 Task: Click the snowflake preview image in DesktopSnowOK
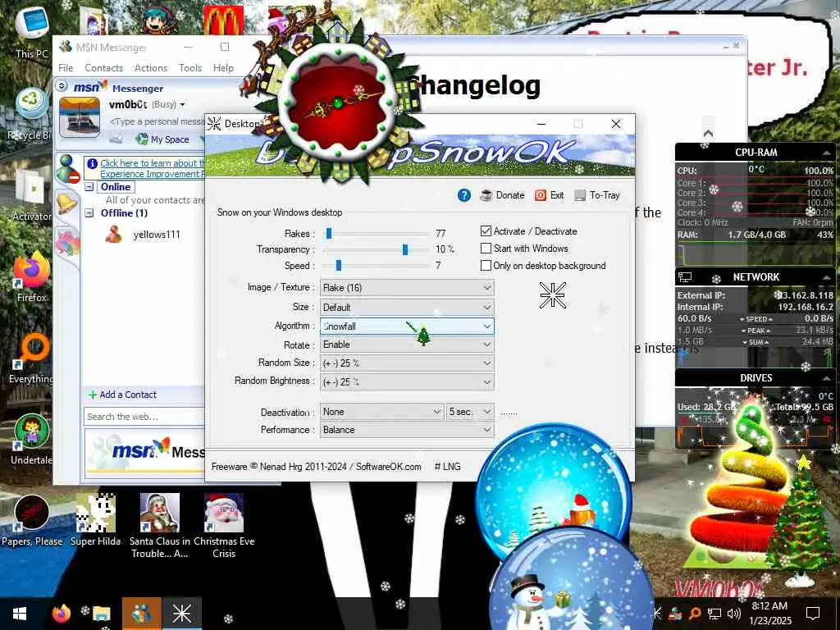[552, 295]
